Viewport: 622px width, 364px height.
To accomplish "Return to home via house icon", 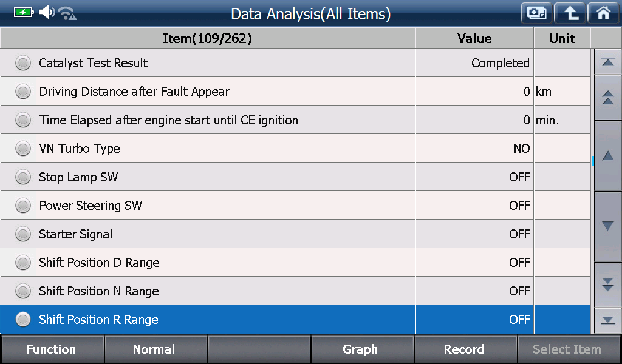I will 603,13.
